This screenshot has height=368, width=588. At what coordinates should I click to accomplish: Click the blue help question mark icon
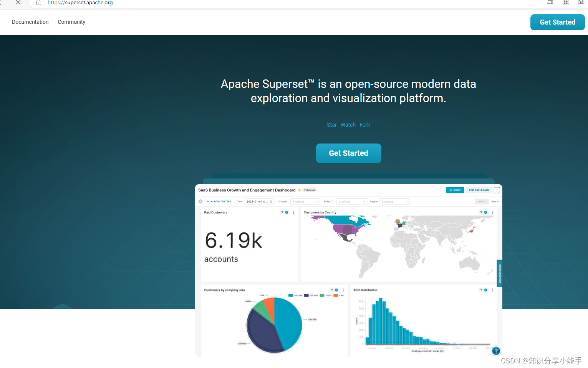click(496, 351)
